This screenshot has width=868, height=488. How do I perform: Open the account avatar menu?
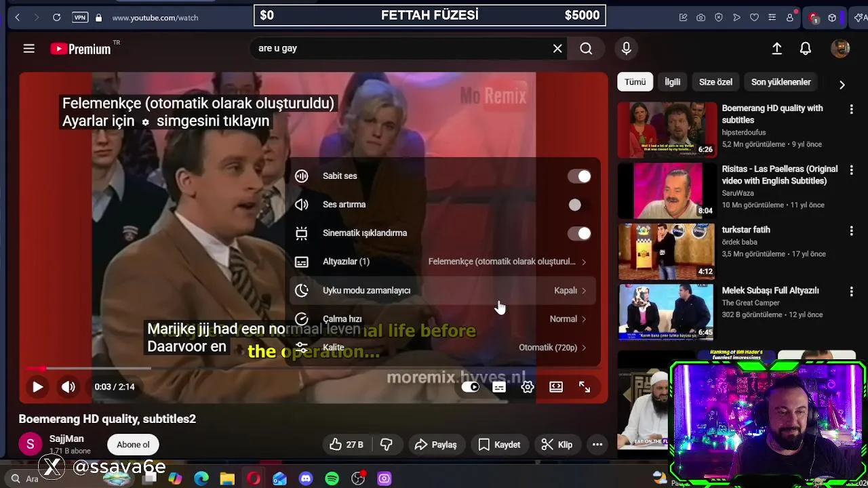(x=840, y=48)
